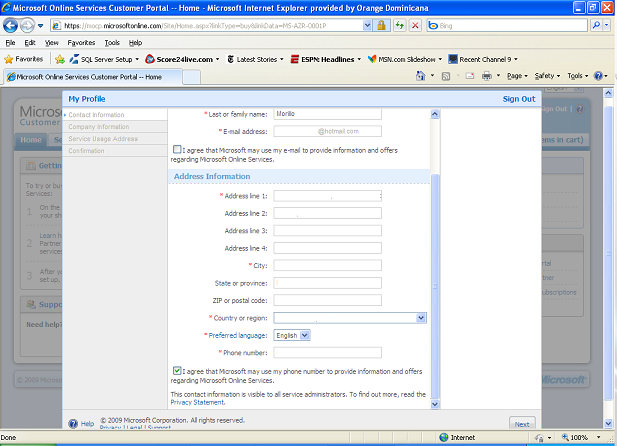The image size is (617, 446).
Task: Open the search provider options dropdown
Action: 606,26
